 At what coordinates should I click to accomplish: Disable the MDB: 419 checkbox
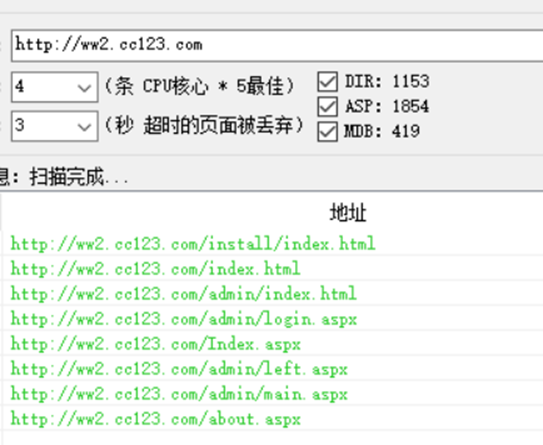327,132
